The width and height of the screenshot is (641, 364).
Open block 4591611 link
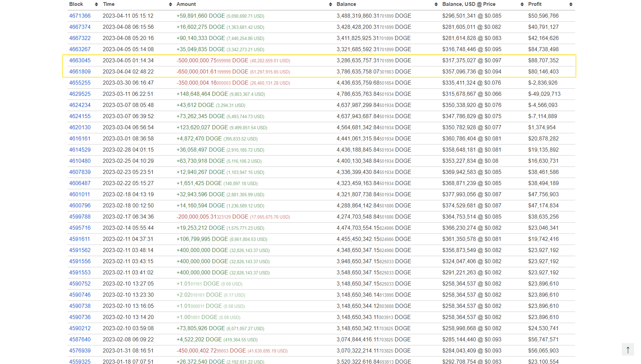[79, 239]
